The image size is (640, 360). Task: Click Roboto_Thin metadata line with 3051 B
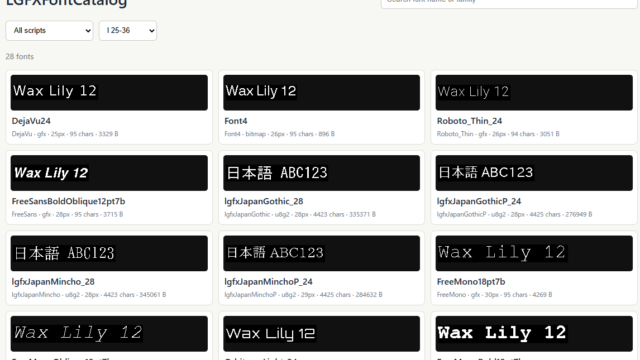[498, 134]
